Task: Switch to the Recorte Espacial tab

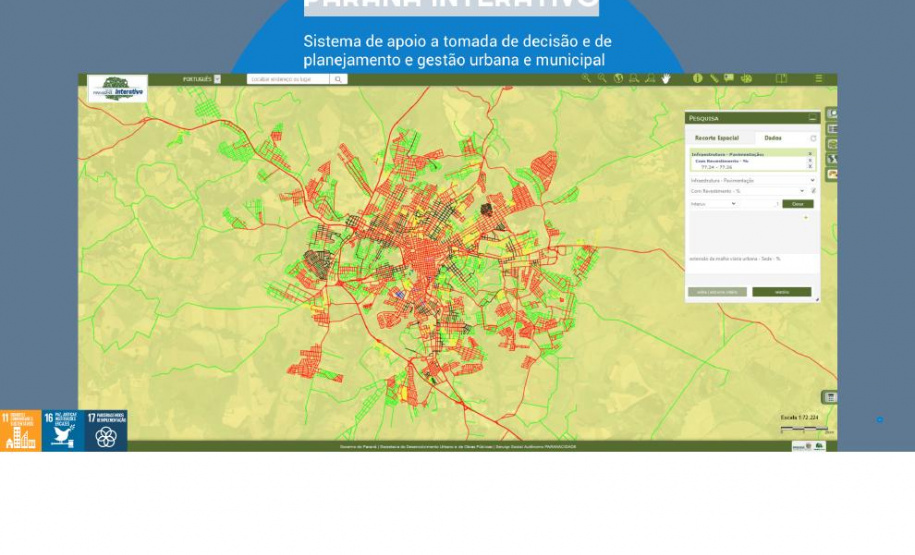Action: (716, 138)
